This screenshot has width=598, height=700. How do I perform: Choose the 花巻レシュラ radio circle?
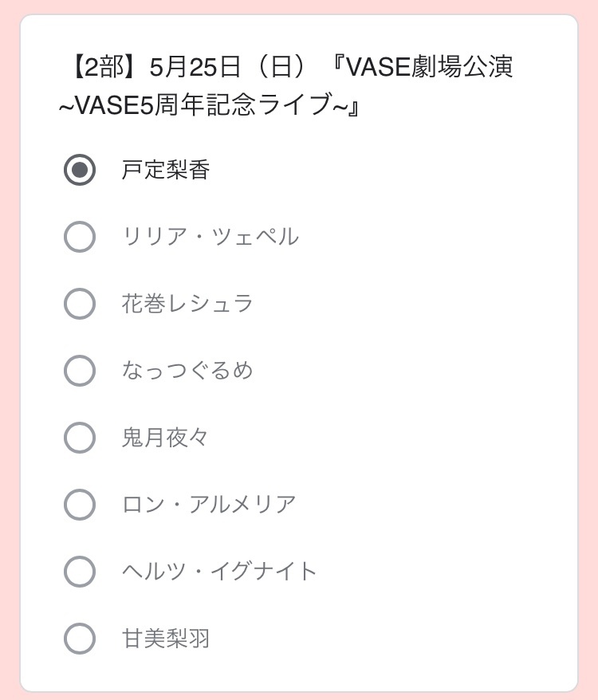pyautogui.click(x=80, y=304)
